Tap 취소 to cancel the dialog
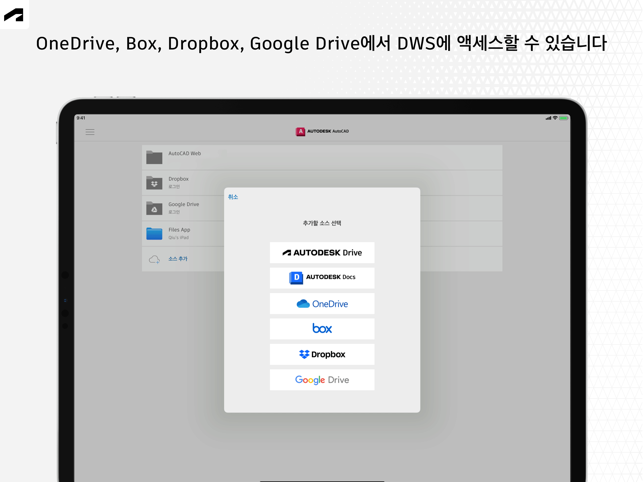Image resolution: width=643 pixels, height=482 pixels. point(233,197)
